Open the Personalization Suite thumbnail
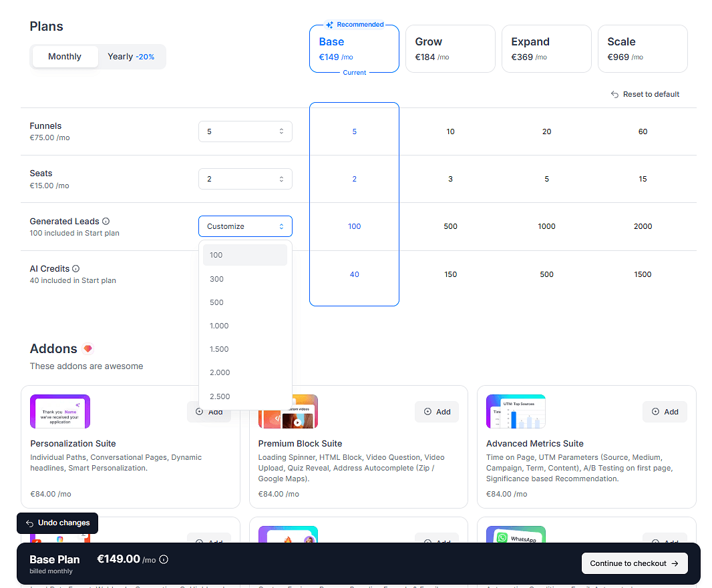Screen dimensions: 712x588 60,412
